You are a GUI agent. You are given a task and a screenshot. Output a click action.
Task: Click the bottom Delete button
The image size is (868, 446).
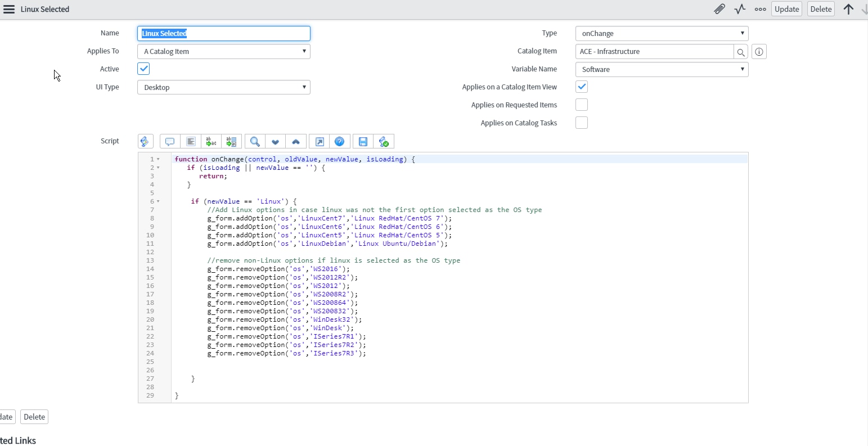pyautogui.click(x=34, y=417)
